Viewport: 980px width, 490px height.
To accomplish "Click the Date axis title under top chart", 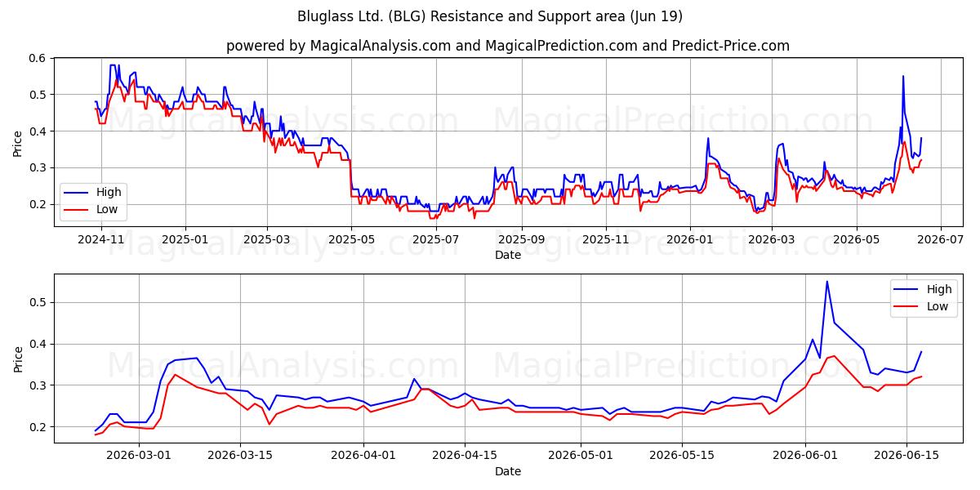I will click(507, 255).
